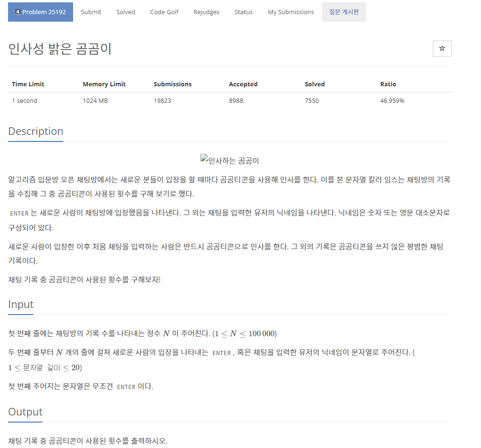The height and width of the screenshot is (448, 481).
Task: View the Status tab
Action: [243, 12]
